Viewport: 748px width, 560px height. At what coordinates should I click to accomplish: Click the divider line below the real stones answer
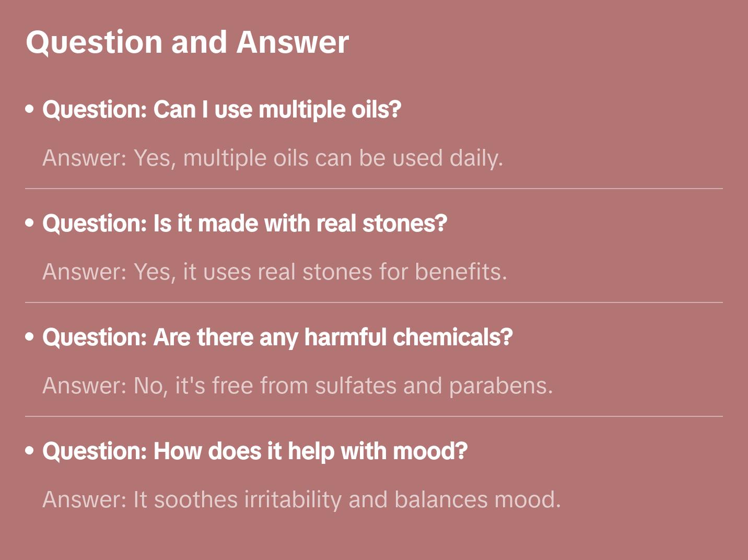click(x=373, y=302)
